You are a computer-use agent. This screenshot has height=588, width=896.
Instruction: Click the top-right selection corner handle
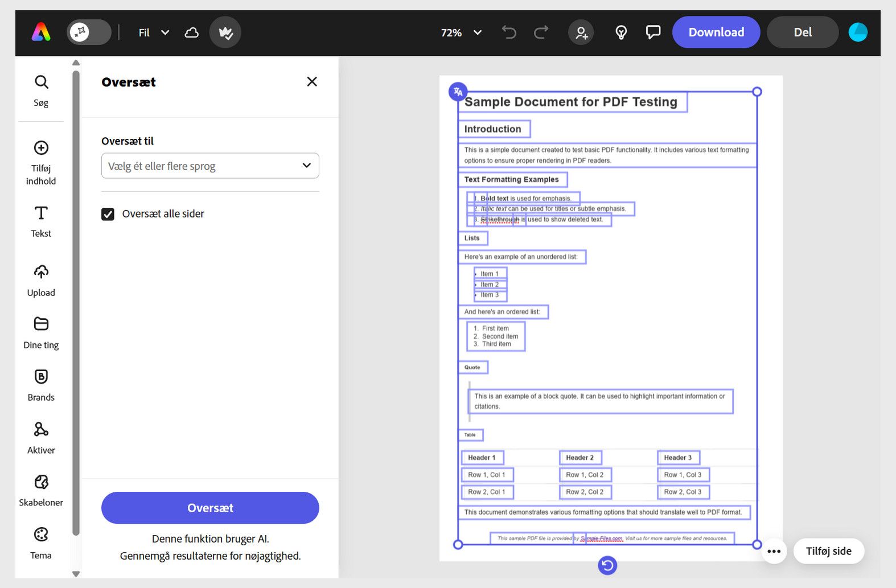757,92
